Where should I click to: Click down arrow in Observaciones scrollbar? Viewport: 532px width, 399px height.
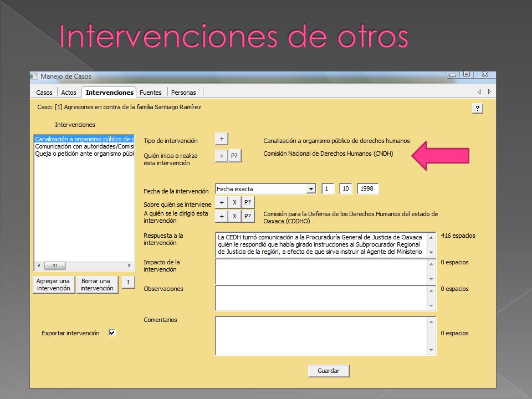pos(431,306)
